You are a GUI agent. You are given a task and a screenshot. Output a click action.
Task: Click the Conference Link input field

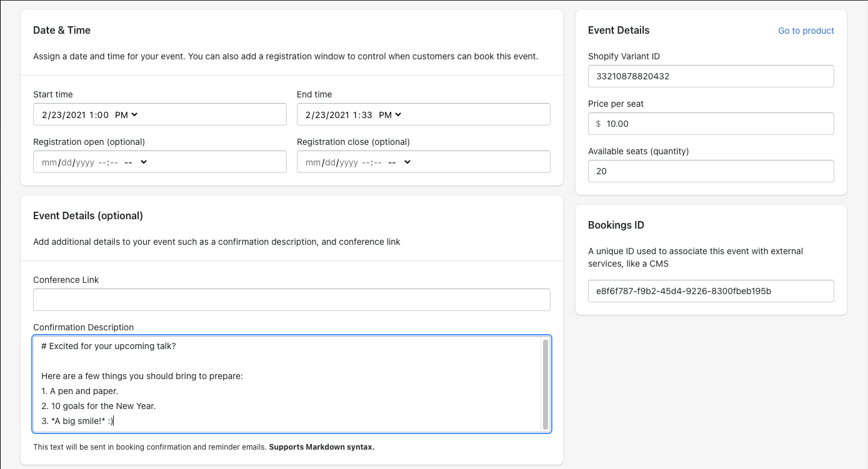tap(291, 300)
